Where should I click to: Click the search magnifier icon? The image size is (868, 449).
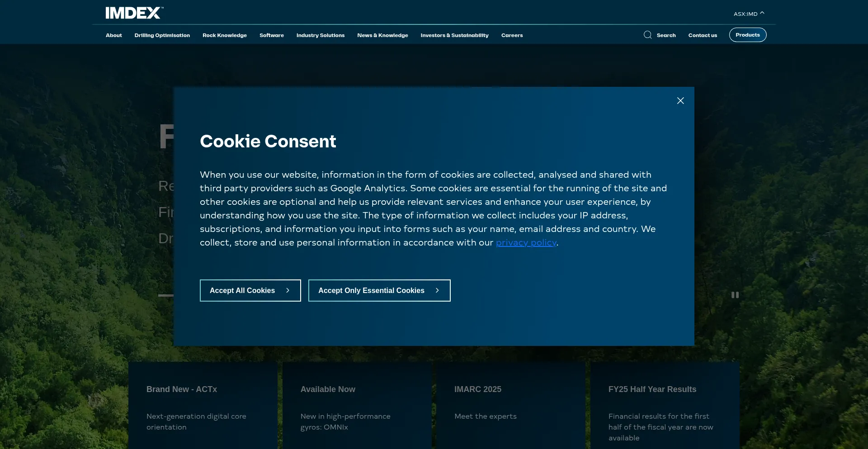point(647,35)
